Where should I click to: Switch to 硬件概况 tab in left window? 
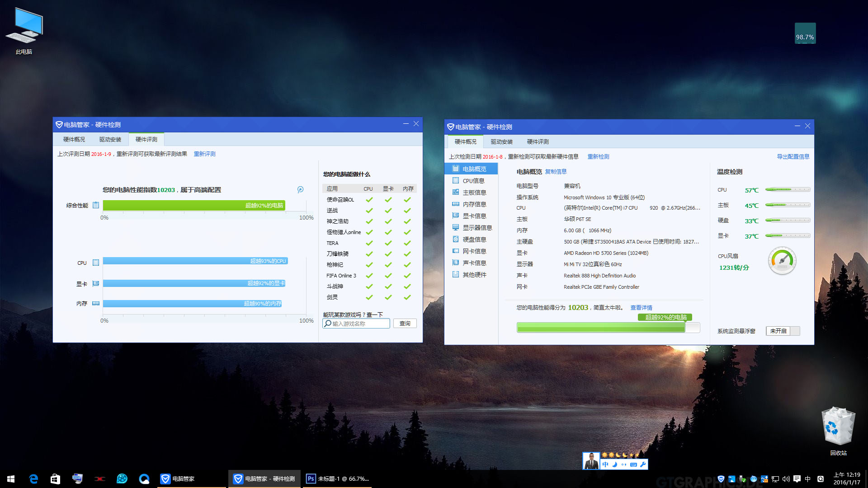click(x=74, y=139)
